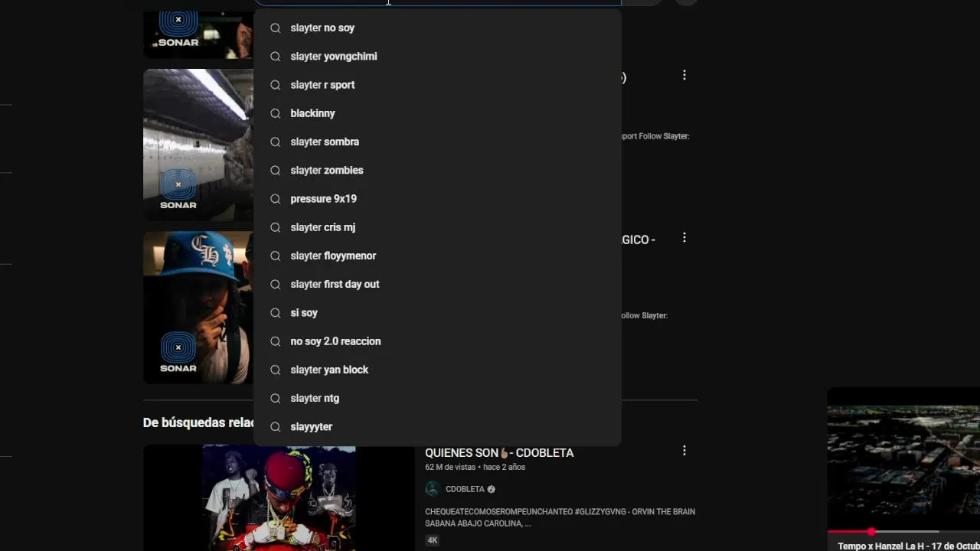Open options menu for QUIENES SON video

(684, 451)
